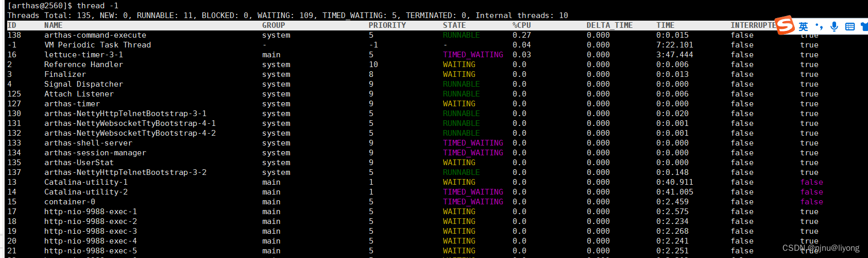
Task: Select thread name Catalina-utility-1
Action: (x=86, y=182)
